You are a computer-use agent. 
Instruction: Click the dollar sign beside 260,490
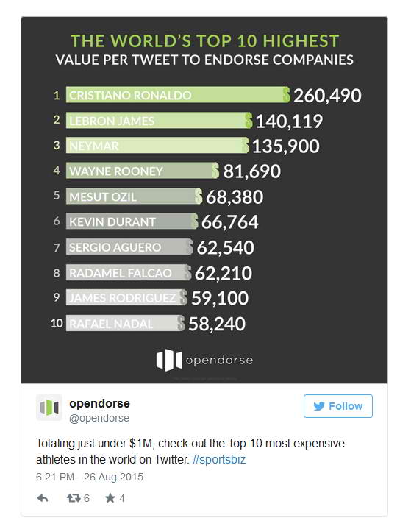coord(287,95)
